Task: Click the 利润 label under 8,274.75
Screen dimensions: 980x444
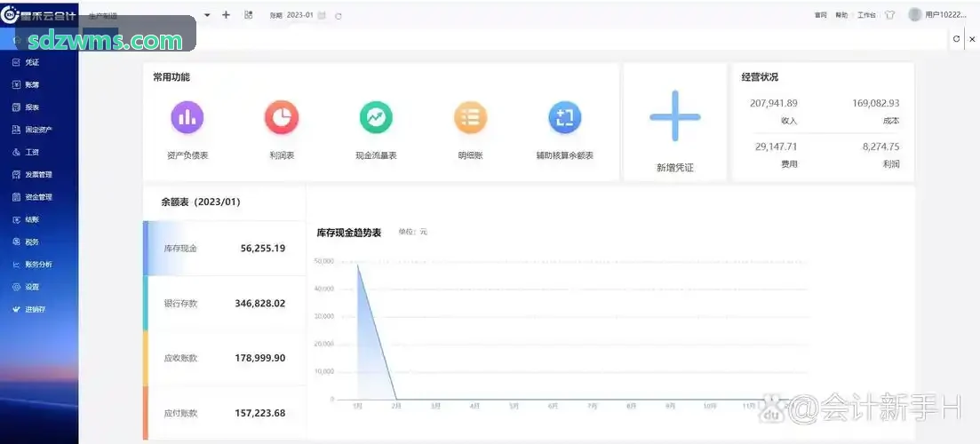Action: [x=891, y=164]
